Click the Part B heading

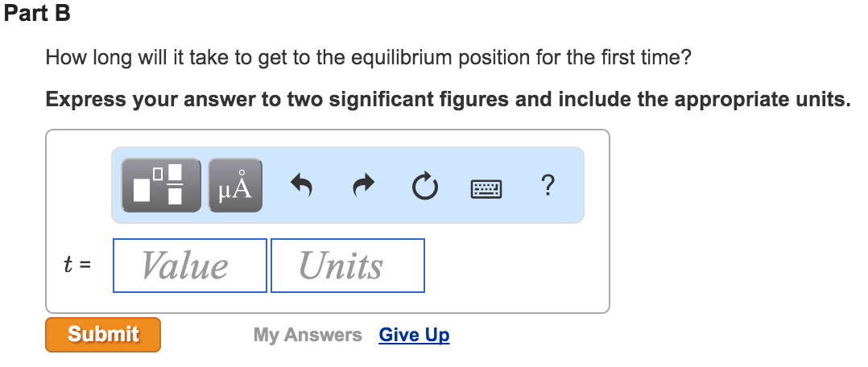tap(38, 14)
